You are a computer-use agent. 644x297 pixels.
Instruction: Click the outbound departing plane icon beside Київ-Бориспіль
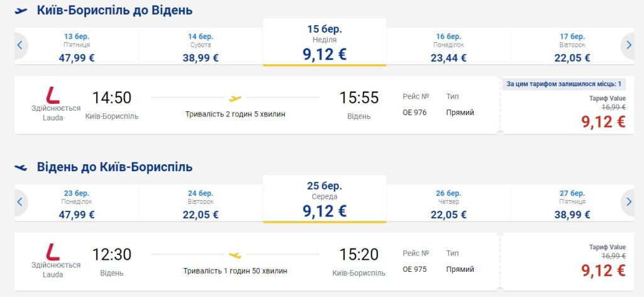click(x=21, y=11)
